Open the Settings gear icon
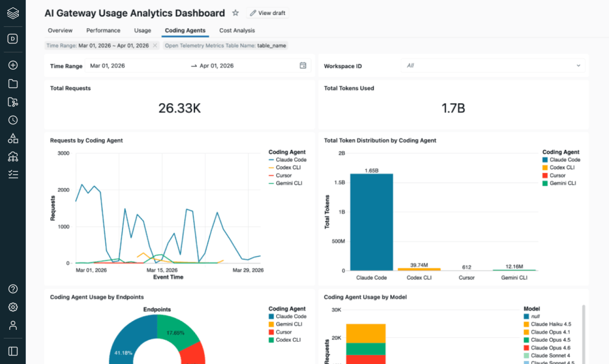Image resolution: width=609 pixels, height=364 pixels. point(13,307)
